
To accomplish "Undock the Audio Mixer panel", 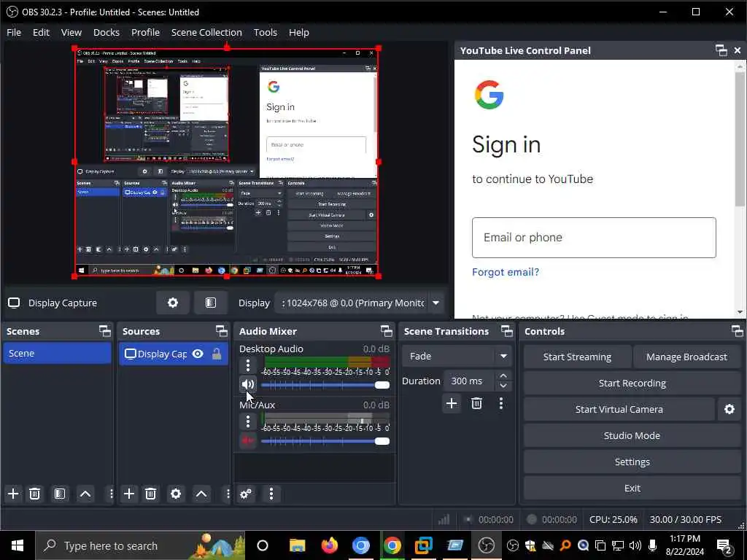I will pos(387,331).
